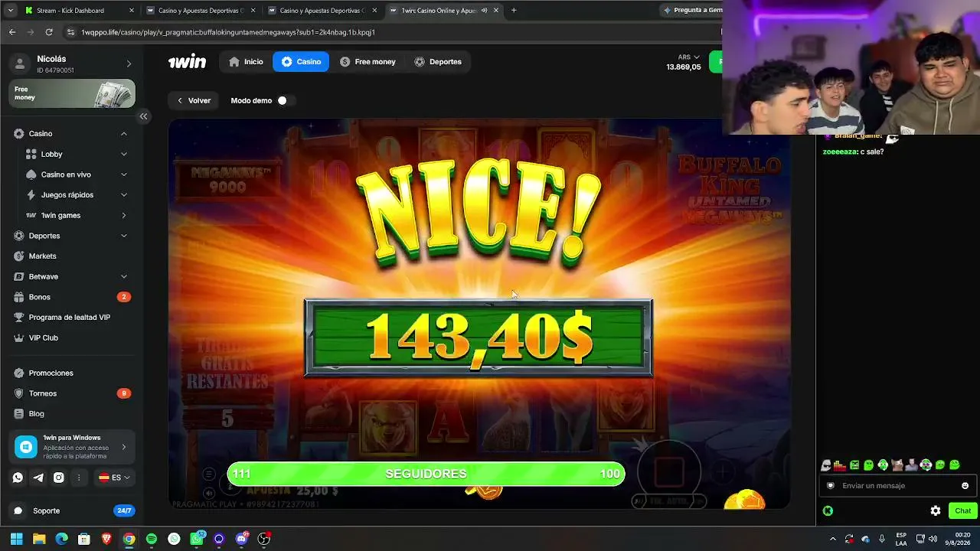Open Discord from the taskbar
The width and height of the screenshot is (980, 551).
242,539
